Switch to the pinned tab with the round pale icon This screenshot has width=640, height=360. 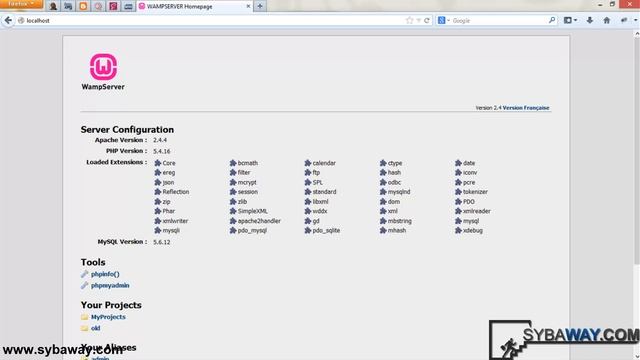[x=98, y=6]
